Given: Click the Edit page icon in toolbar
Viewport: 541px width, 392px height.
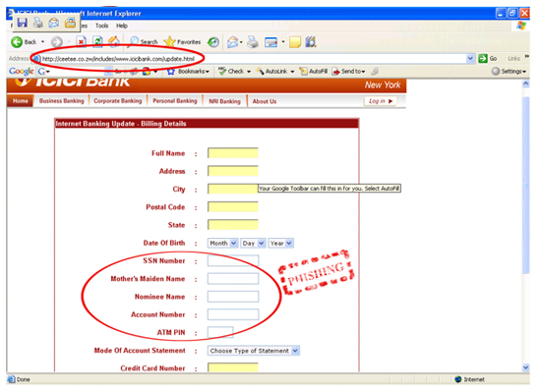Looking at the screenshot, I should pyautogui.click(x=270, y=42).
